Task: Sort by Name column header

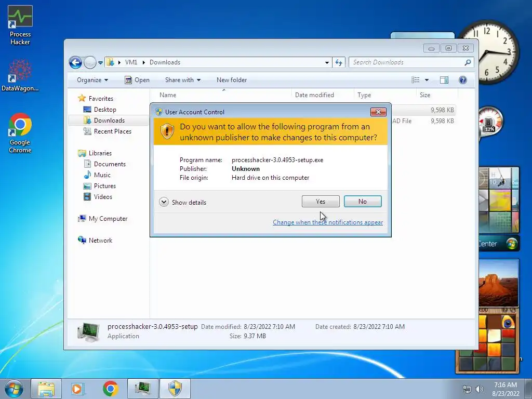Action: 223,95
